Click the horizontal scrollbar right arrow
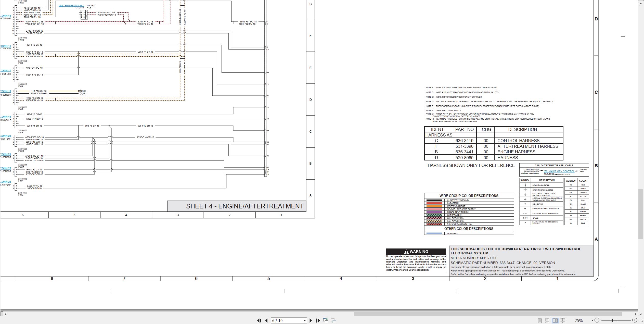This screenshot has width=644, height=324. (x=635, y=314)
